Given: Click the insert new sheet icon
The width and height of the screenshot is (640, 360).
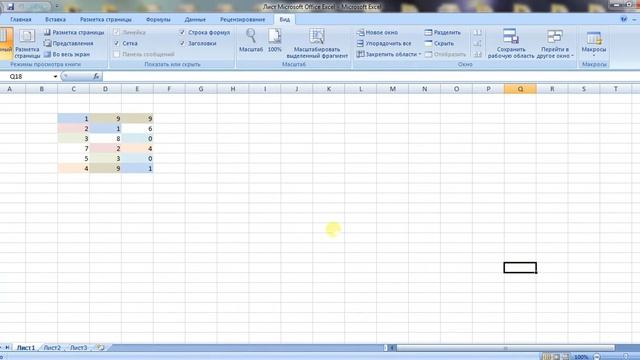Looking at the screenshot, I should coord(100,348).
